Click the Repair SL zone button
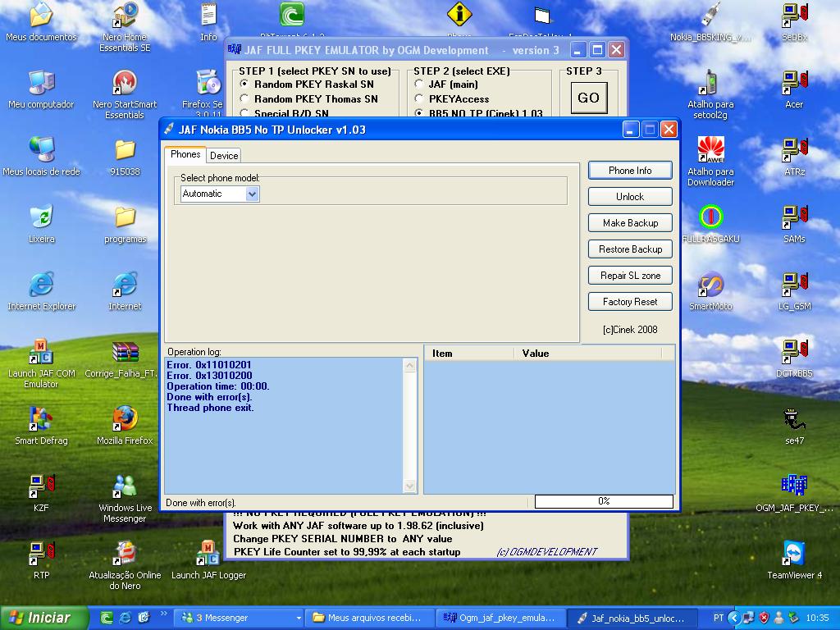840x630 pixels. click(x=630, y=276)
